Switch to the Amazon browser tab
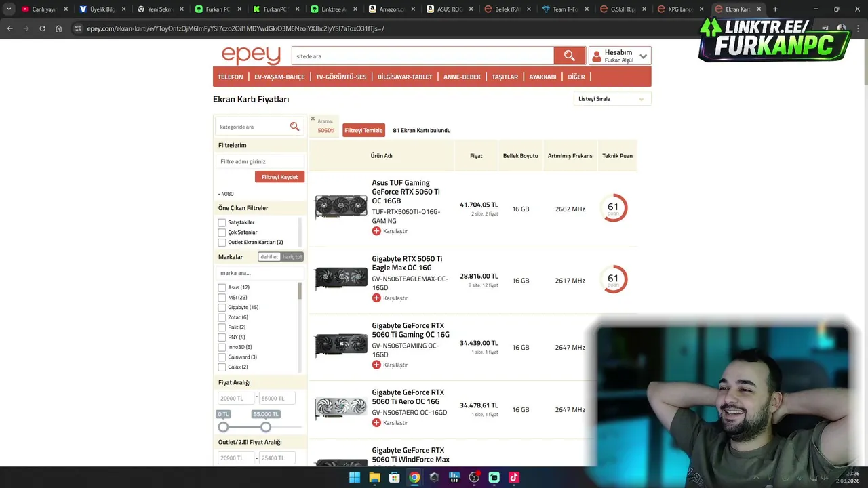Image resolution: width=868 pixels, height=488 pixels. coord(391,9)
